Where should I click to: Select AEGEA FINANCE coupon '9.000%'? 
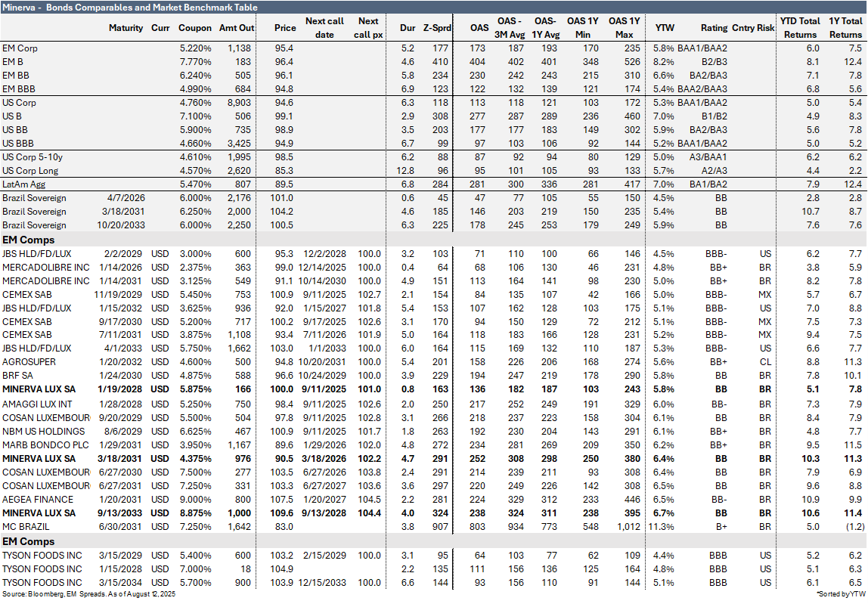195,500
